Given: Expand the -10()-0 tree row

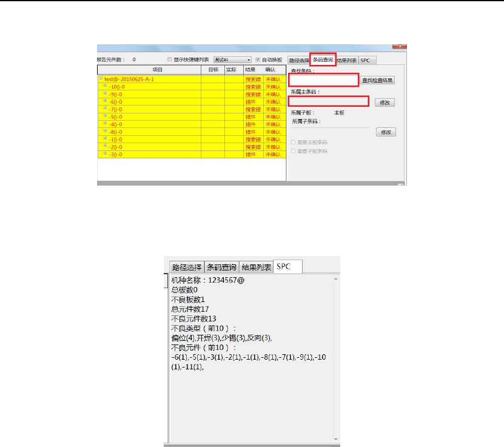Looking at the screenshot, I should pyautogui.click(x=105, y=86).
